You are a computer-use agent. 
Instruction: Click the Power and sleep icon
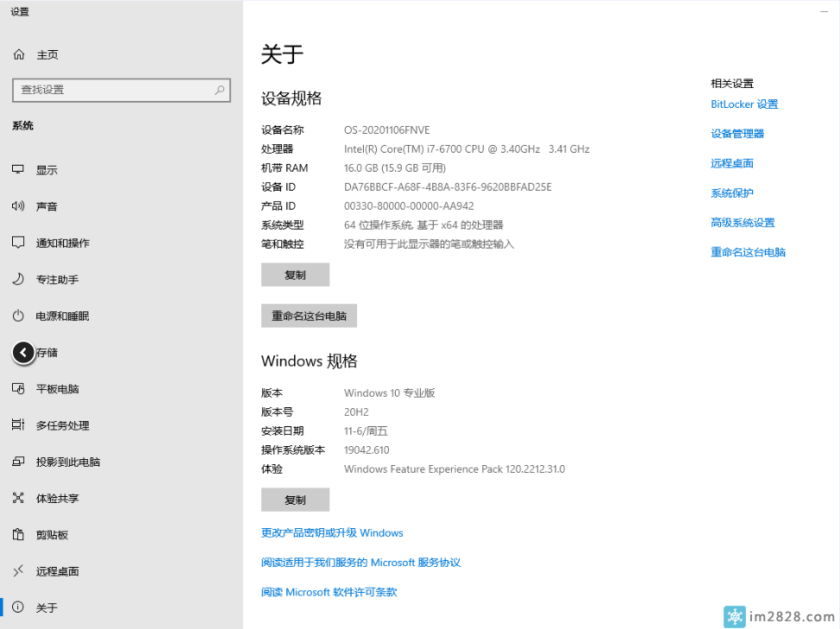tap(18, 316)
